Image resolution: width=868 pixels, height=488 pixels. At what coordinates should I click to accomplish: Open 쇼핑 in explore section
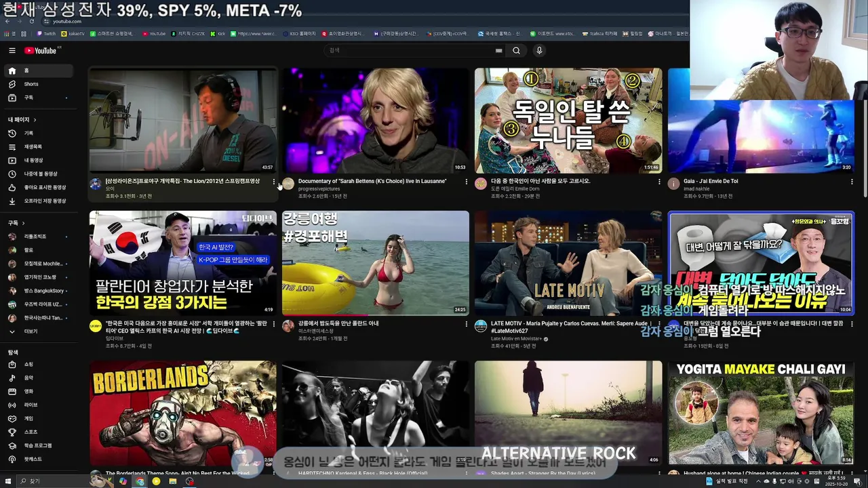pos(39,365)
